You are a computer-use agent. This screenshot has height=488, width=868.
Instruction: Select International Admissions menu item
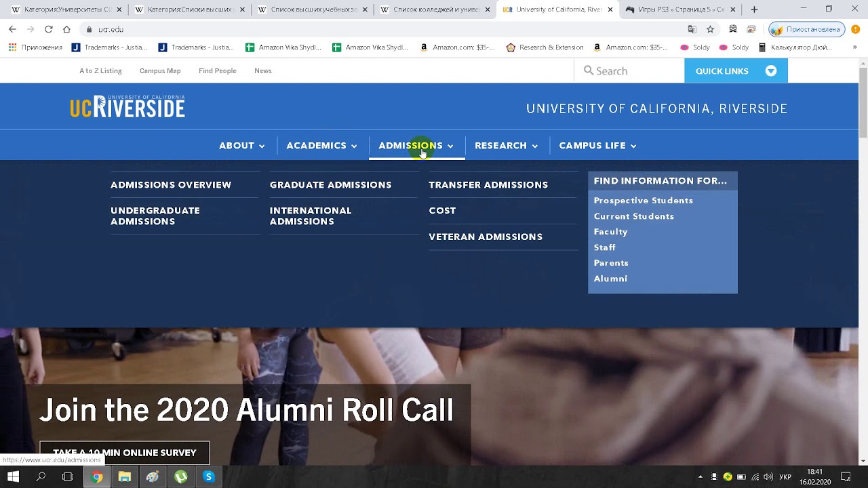[311, 216]
